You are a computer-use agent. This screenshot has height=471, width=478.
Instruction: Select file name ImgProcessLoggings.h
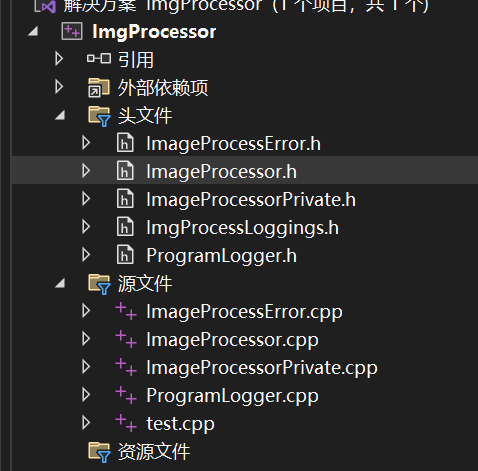tap(243, 229)
